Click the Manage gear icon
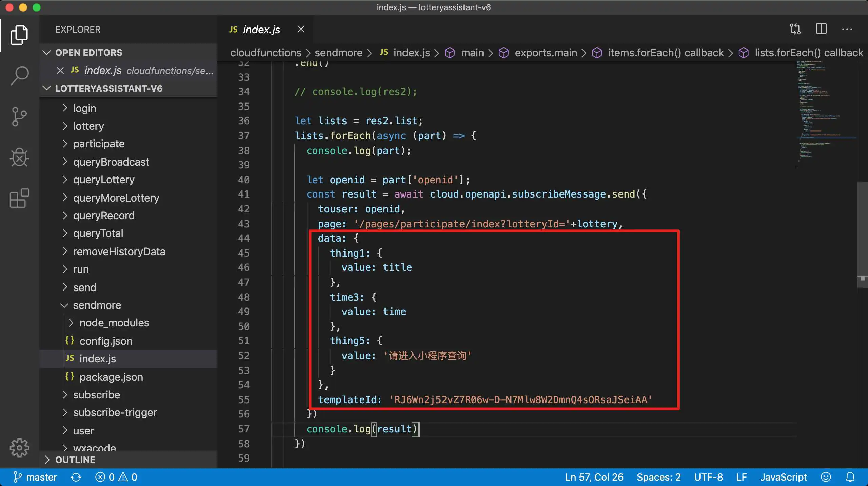Image resolution: width=868 pixels, height=486 pixels. click(19, 448)
